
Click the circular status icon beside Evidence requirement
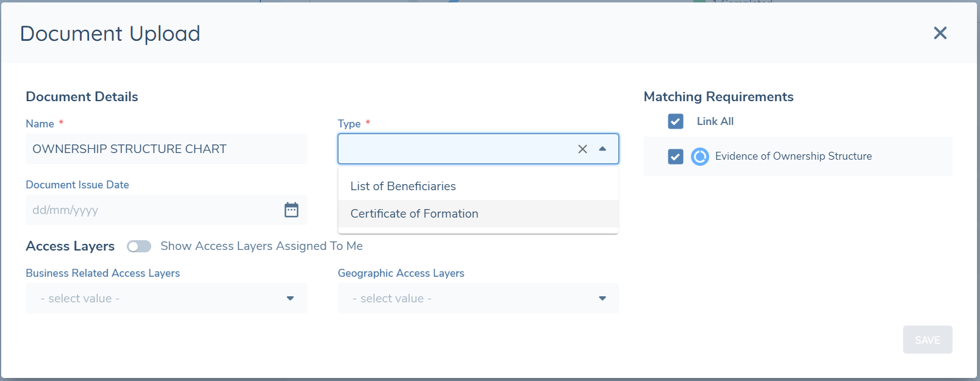(x=699, y=157)
